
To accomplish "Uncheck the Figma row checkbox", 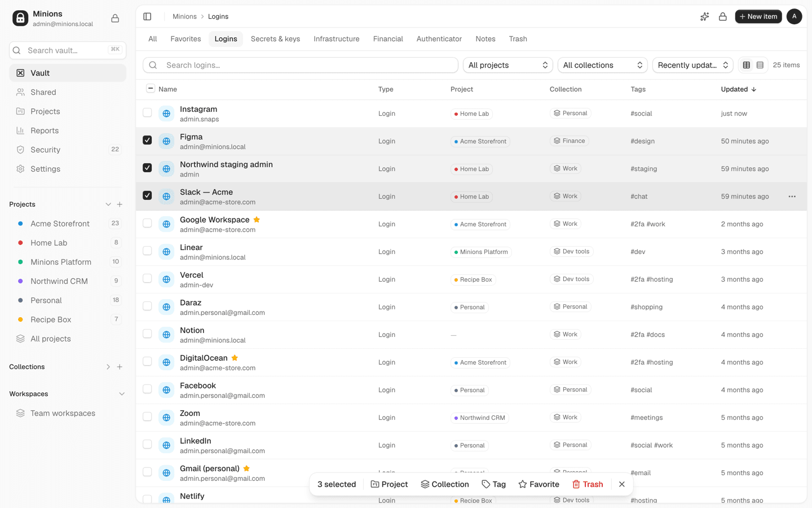I will 147,140.
